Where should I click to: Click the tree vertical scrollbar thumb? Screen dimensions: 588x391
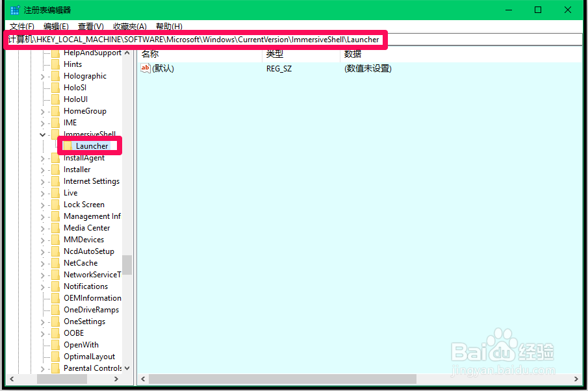click(127, 265)
